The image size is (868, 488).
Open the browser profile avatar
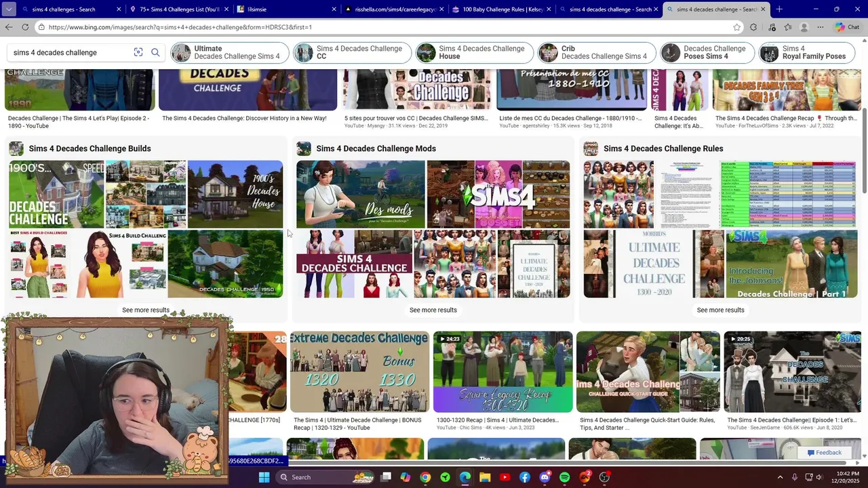click(x=804, y=27)
